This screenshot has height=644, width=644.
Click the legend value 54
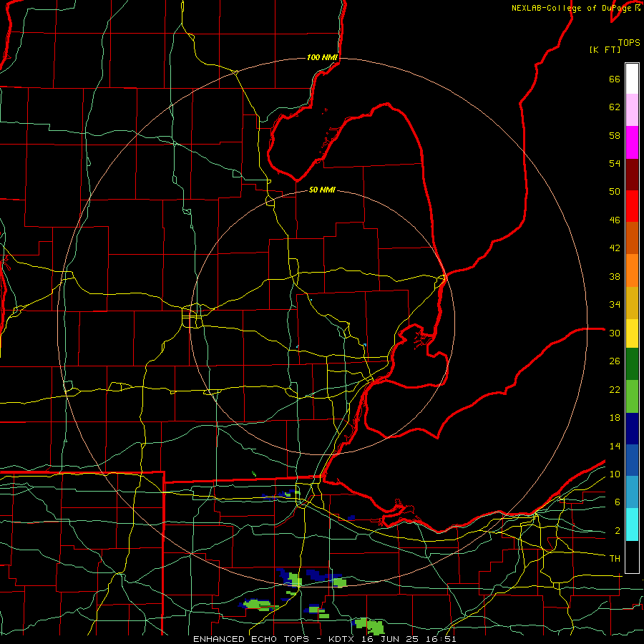[x=615, y=163]
